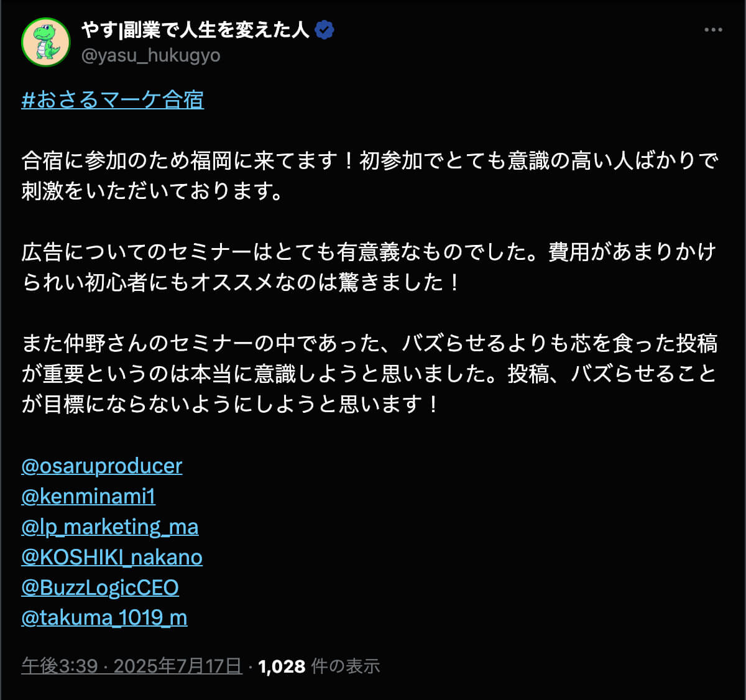
Task: Open the @KOSHIKI_nakano mention link
Action: [x=112, y=557]
